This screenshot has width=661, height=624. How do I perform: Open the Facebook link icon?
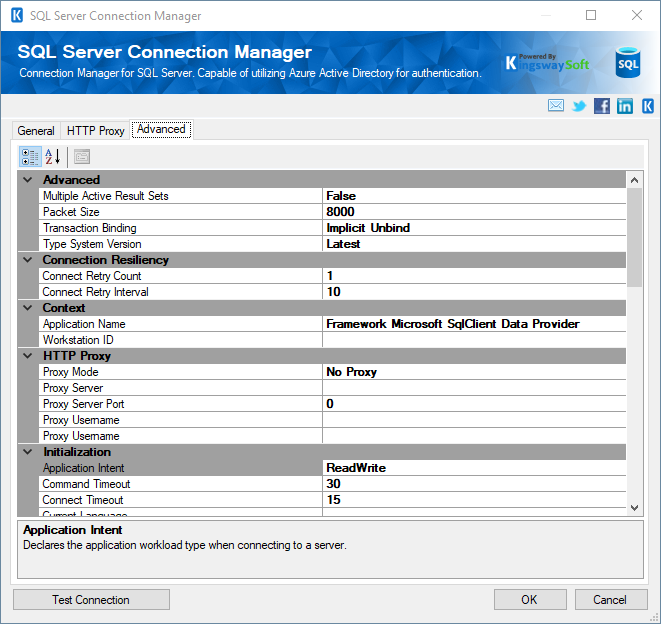pyautogui.click(x=602, y=106)
